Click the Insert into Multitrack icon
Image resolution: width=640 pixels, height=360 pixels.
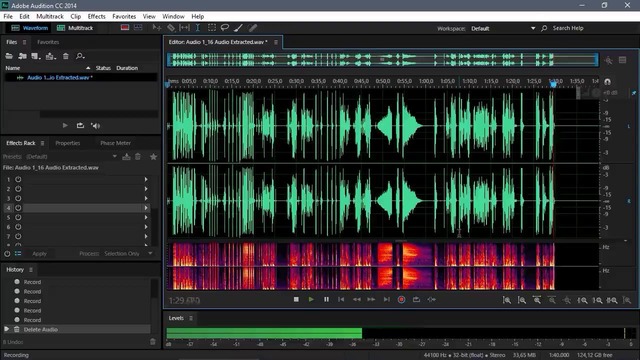click(51, 56)
